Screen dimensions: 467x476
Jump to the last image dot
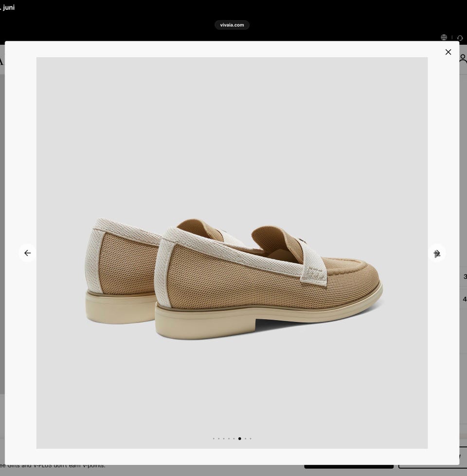251,439
